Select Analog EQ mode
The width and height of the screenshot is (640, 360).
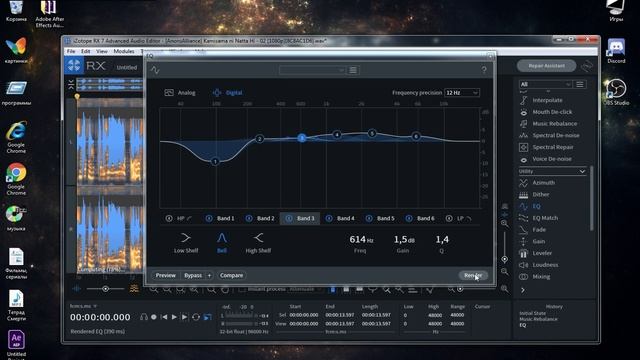(x=180, y=93)
